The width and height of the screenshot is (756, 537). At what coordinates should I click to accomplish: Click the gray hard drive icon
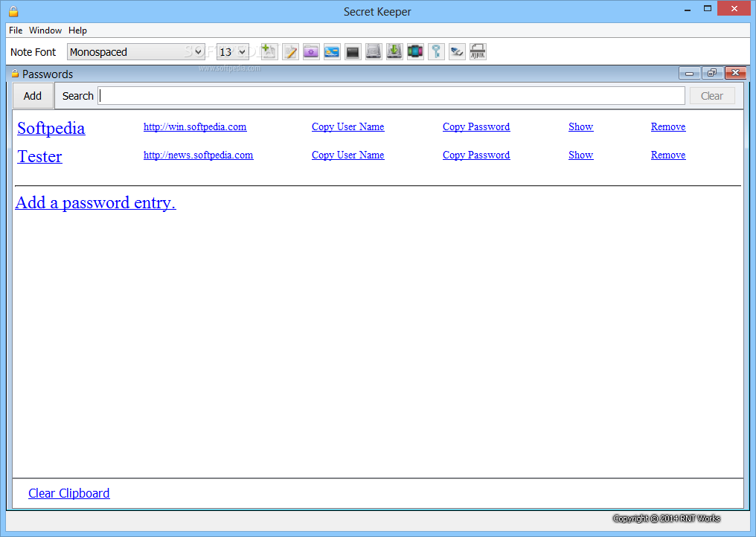pos(374,51)
